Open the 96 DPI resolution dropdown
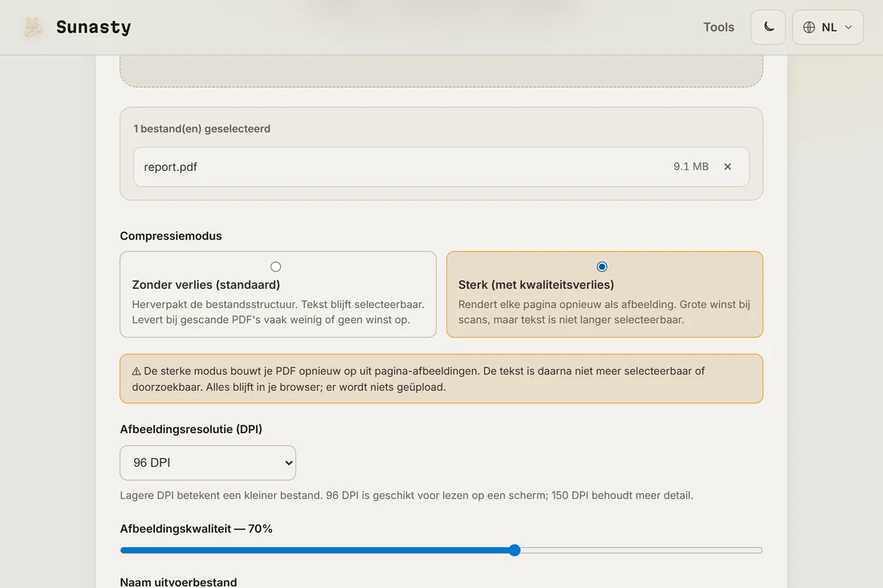The image size is (883, 588). [x=208, y=463]
